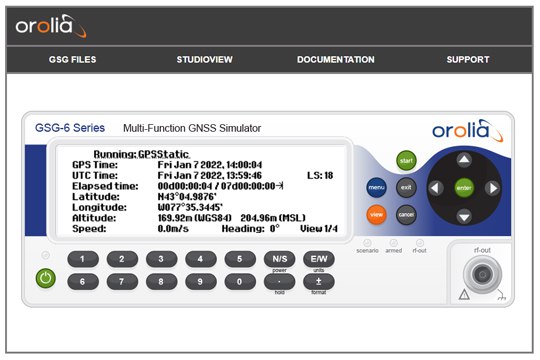Go to DOCUMENTATION in the nav bar
The width and height of the screenshot is (540, 360).
click(336, 60)
